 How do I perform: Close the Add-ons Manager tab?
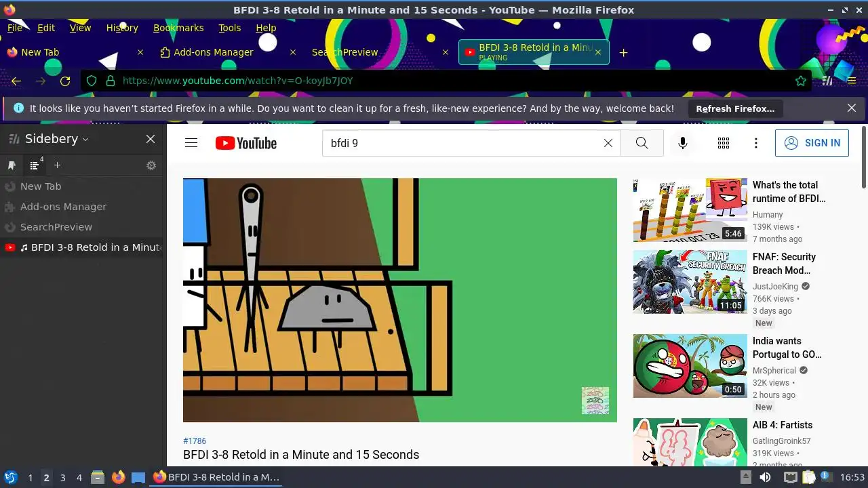(x=293, y=52)
